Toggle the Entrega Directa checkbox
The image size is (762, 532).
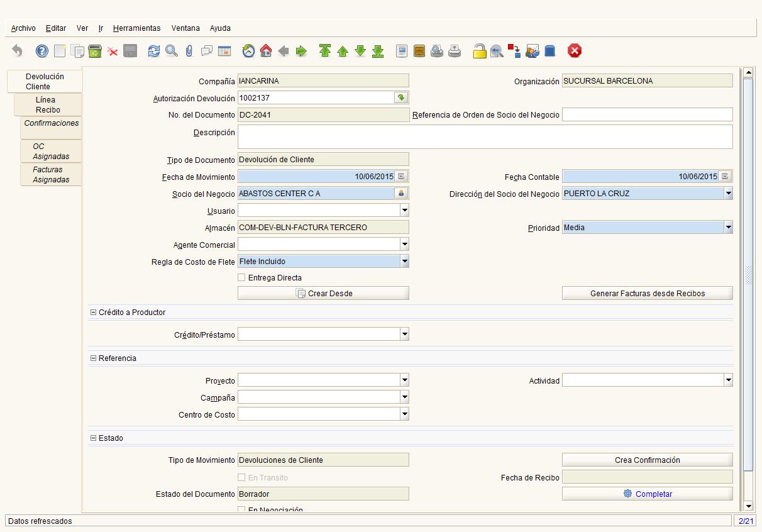click(242, 277)
